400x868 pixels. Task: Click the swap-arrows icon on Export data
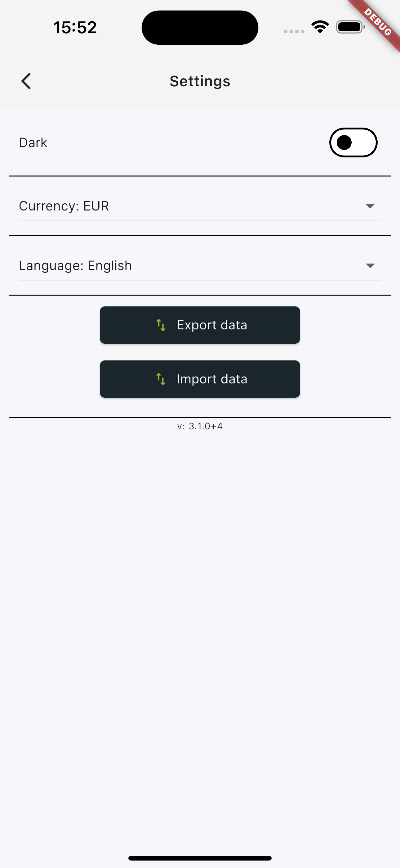(x=161, y=325)
